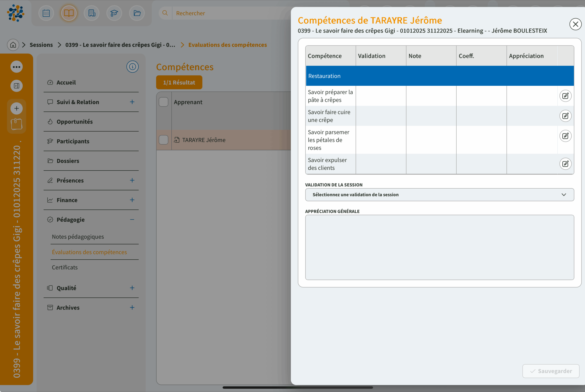This screenshot has width=585, height=392.
Task: Edit appreciation for Savoir expulser des clients
Action: coord(565,164)
